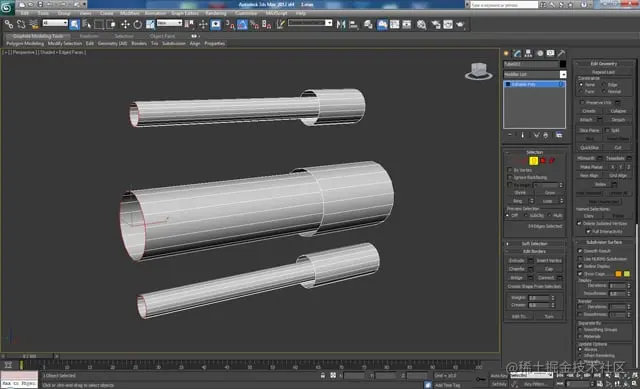The height and width of the screenshot is (389, 640).
Task: Switch to Graphite Modeling Tools tab
Action: tap(38, 36)
